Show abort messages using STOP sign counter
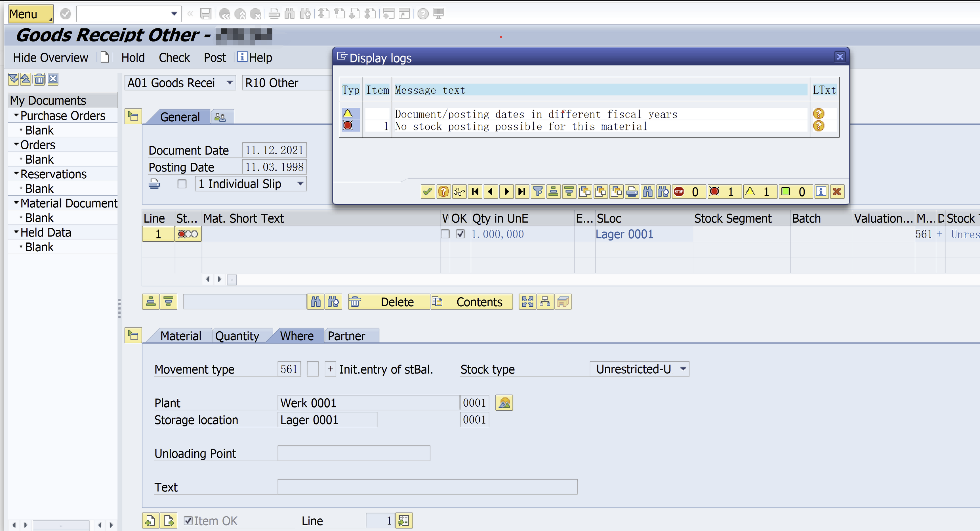The width and height of the screenshot is (980, 531). (689, 191)
